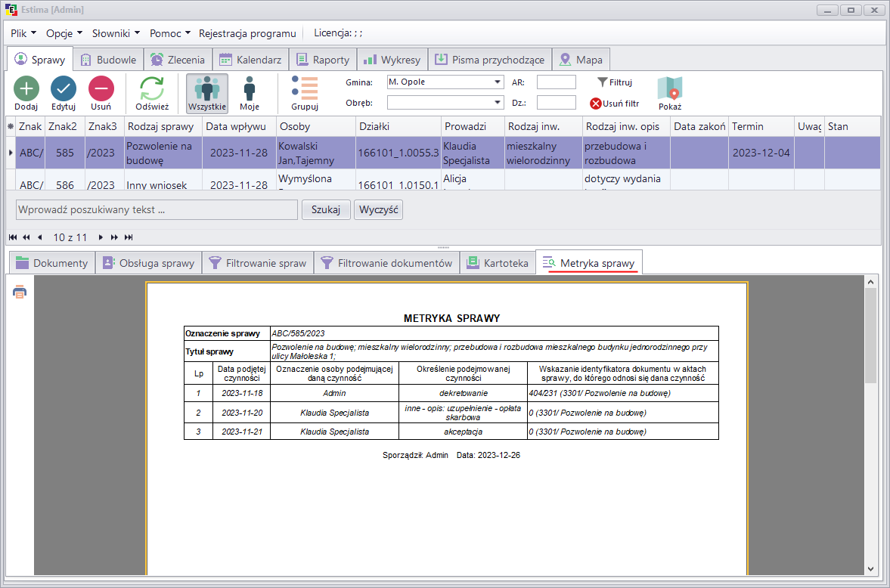Toggle Moje (my cases) view

pos(250,93)
